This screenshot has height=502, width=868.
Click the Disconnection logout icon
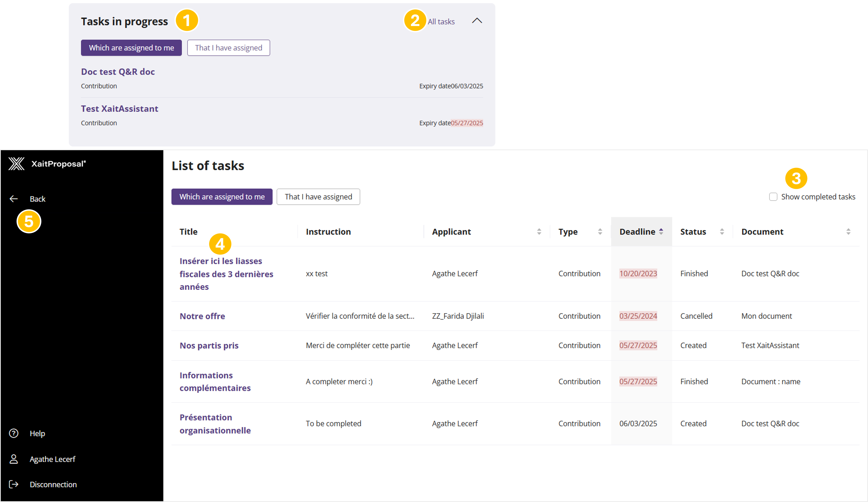[x=14, y=484]
